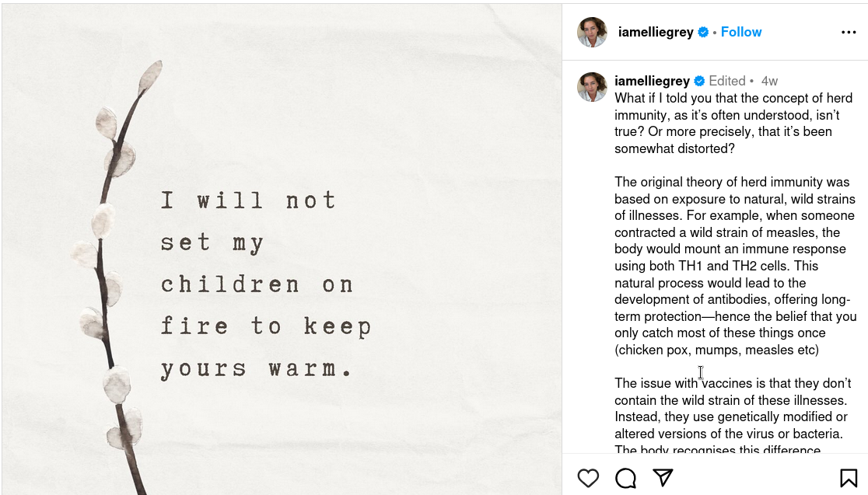Click the iamelliegrey username above the caption
Viewport: 868px width, 495px height.
[x=652, y=81]
